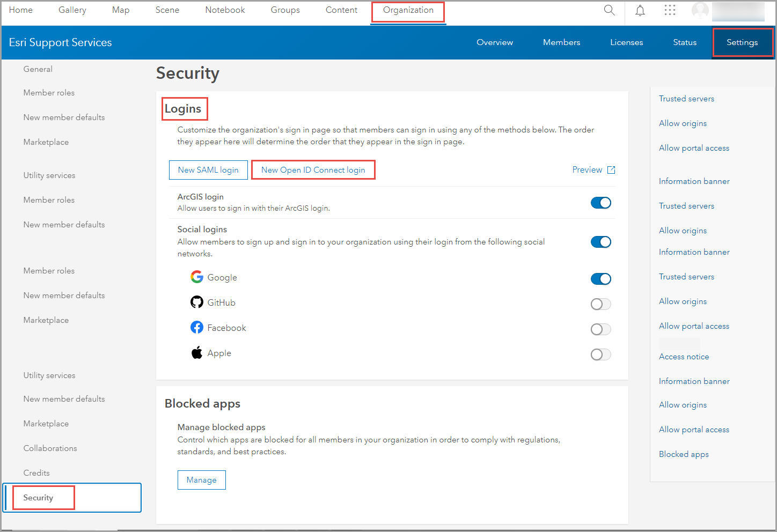Turn on the Apple login switch

point(600,354)
